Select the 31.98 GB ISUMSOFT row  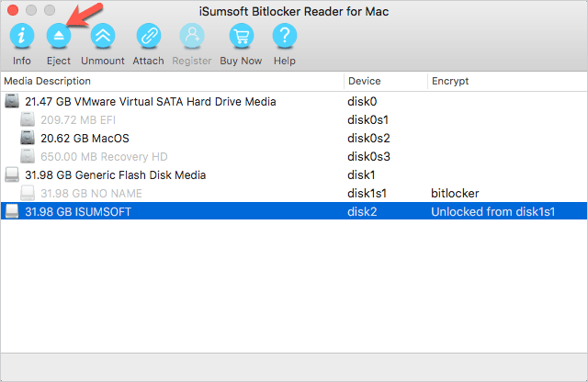294,211
